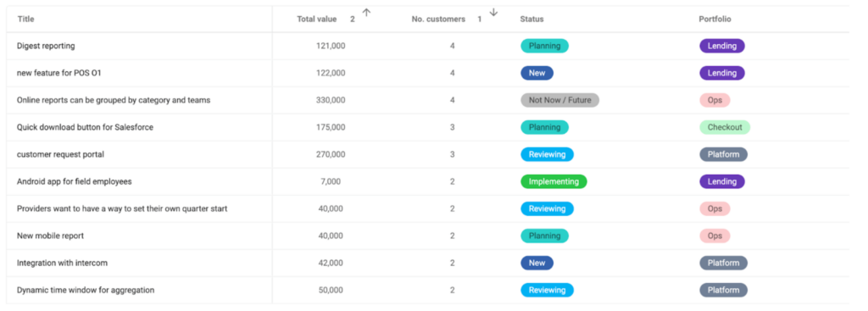The height and width of the screenshot is (311, 868).
Task: Click Lending portfolio tag for Digest reporting
Action: click(x=722, y=46)
